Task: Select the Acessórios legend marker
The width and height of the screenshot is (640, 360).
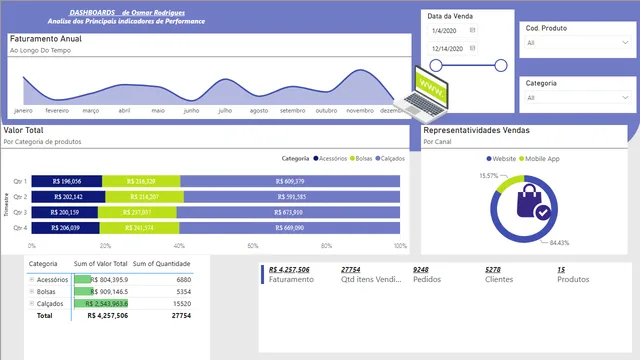Action: tap(316, 158)
